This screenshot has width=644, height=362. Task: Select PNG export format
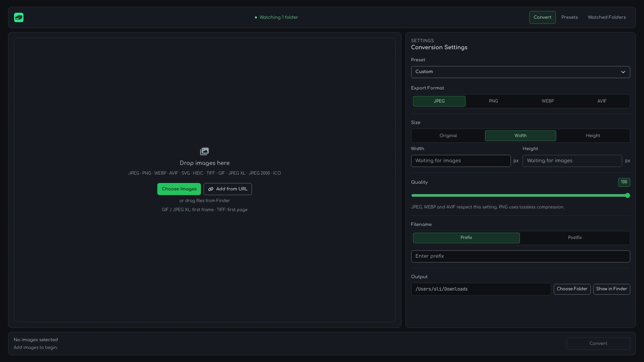click(493, 101)
